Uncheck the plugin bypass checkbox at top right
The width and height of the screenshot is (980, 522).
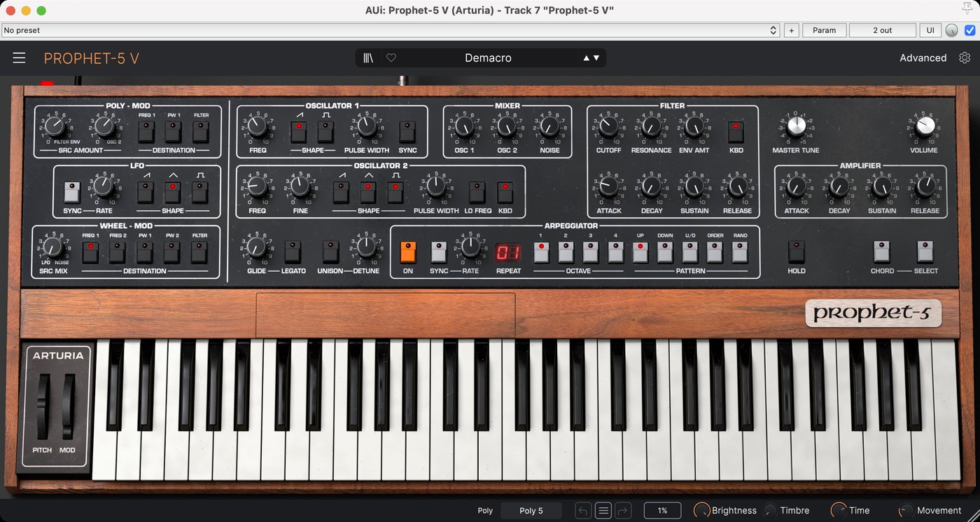point(969,30)
